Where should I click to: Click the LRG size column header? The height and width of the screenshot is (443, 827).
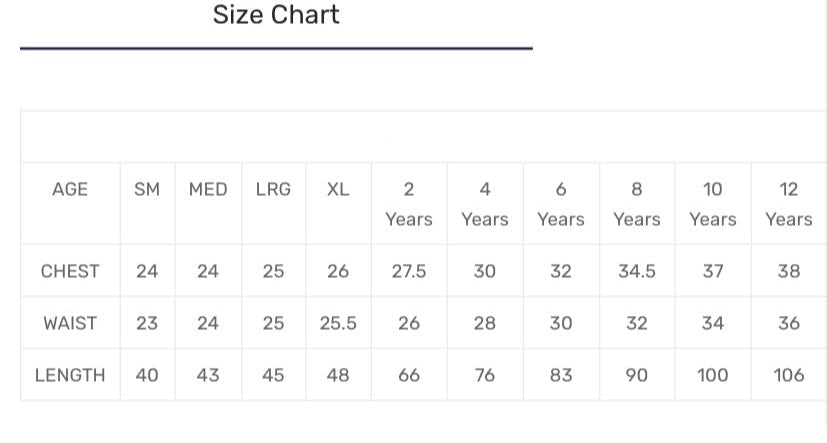coord(273,189)
